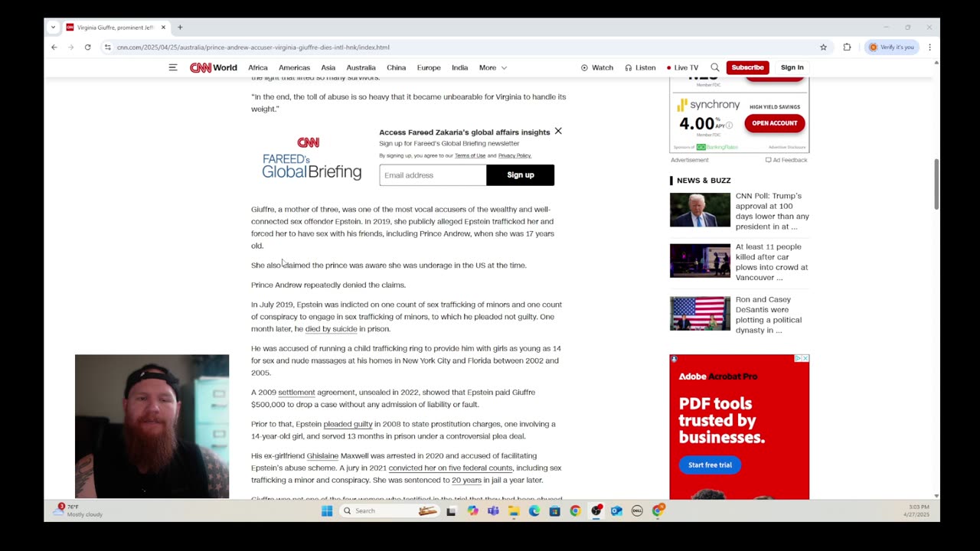Open weather widget showing 76°F
The width and height of the screenshot is (980, 551).
click(79, 510)
